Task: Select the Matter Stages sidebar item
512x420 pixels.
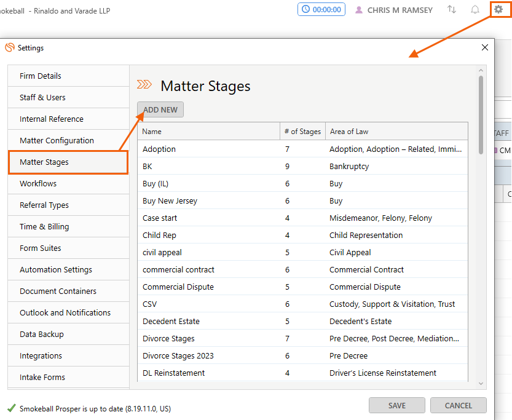Action: click(68, 162)
